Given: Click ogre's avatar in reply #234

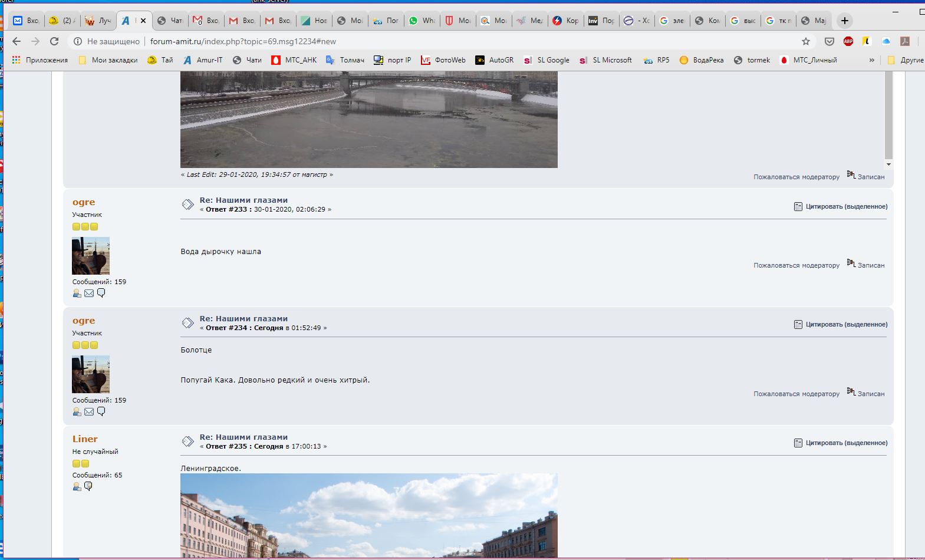Looking at the screenshot, I should tap(91, 374).
